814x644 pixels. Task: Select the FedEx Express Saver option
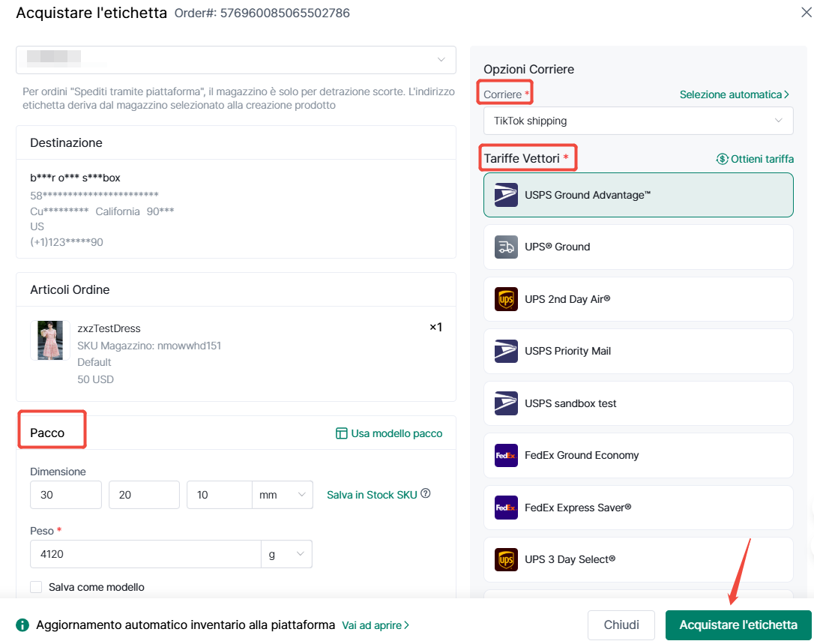[x=638, y=508]
